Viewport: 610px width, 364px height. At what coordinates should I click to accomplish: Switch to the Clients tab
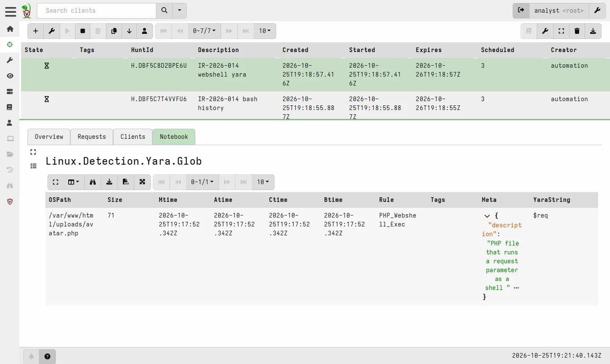[x=133, y=137]
